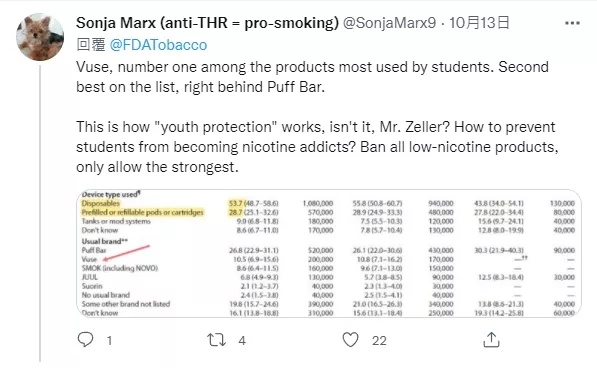The height and width of the screenshot is (368, 597).
Task: Retweet this post via the arrows icon
Action: 216,340
